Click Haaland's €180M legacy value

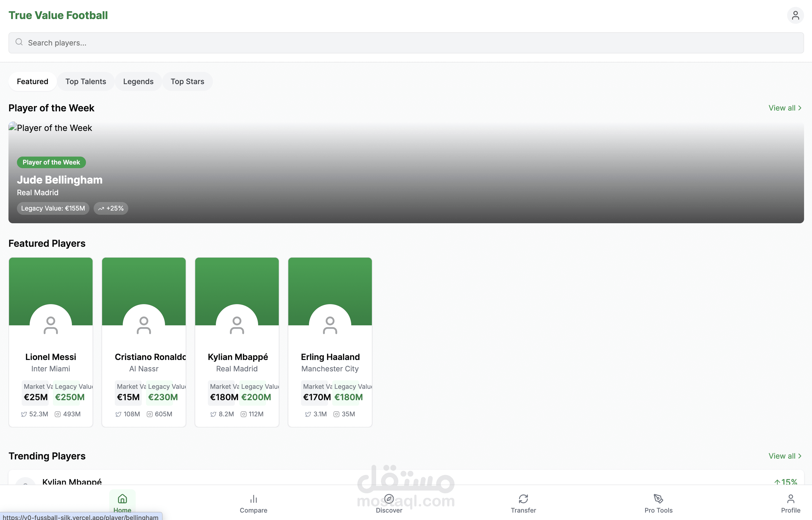348,397
